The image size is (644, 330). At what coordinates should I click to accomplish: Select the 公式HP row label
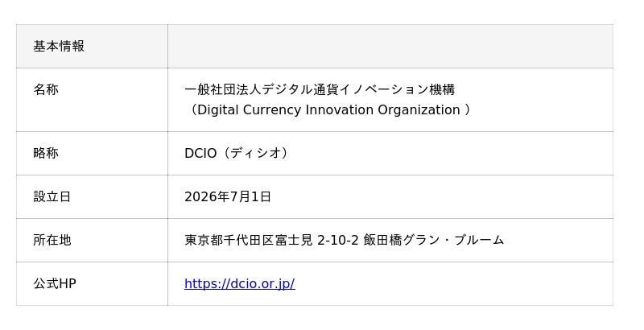point(55,283)
